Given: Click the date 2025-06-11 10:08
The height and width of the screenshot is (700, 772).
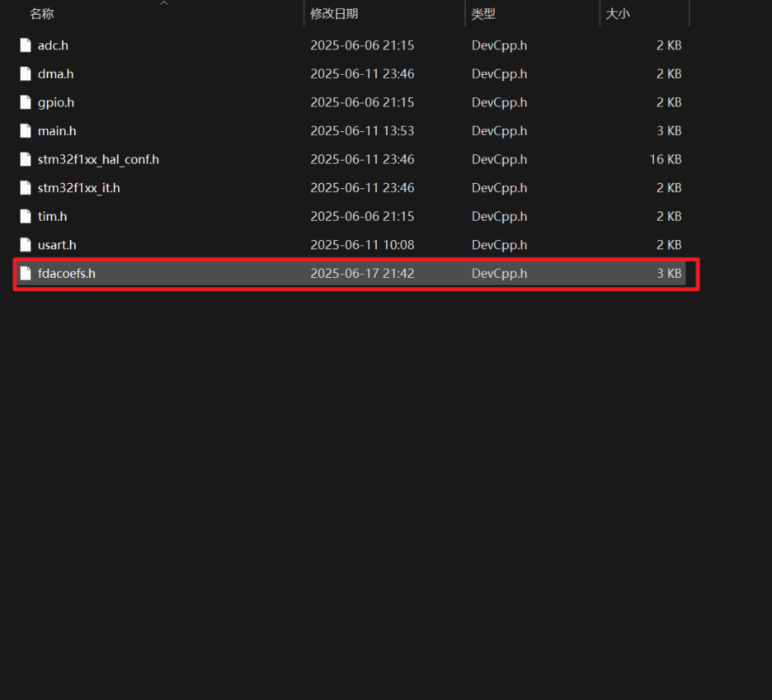Looking at the screenshot, I should click(362, 245).
